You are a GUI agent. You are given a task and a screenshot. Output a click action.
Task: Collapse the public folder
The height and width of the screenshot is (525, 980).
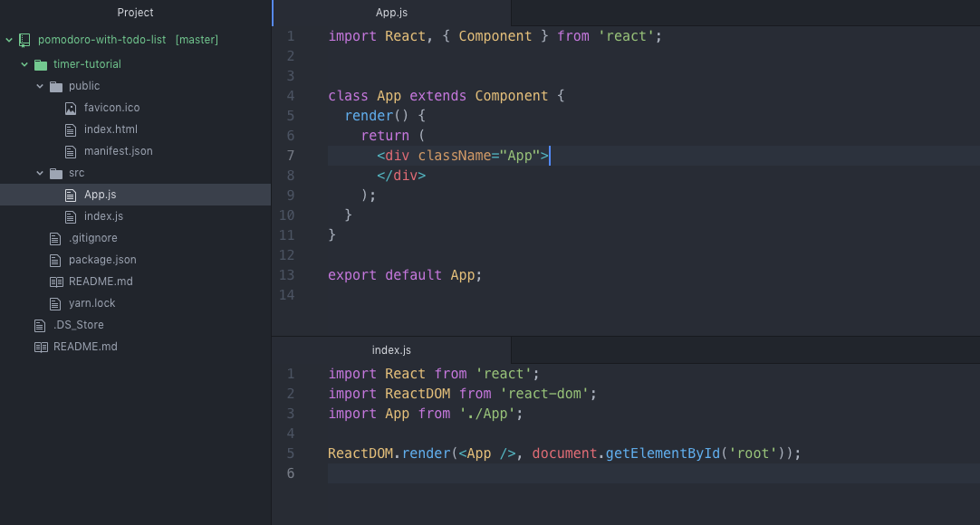[x=40, y=85]
